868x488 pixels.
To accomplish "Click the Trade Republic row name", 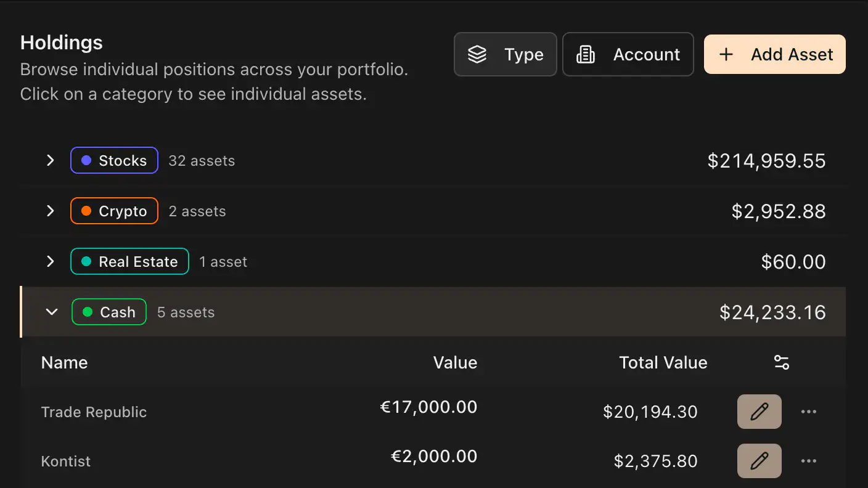I will point(94,412).
